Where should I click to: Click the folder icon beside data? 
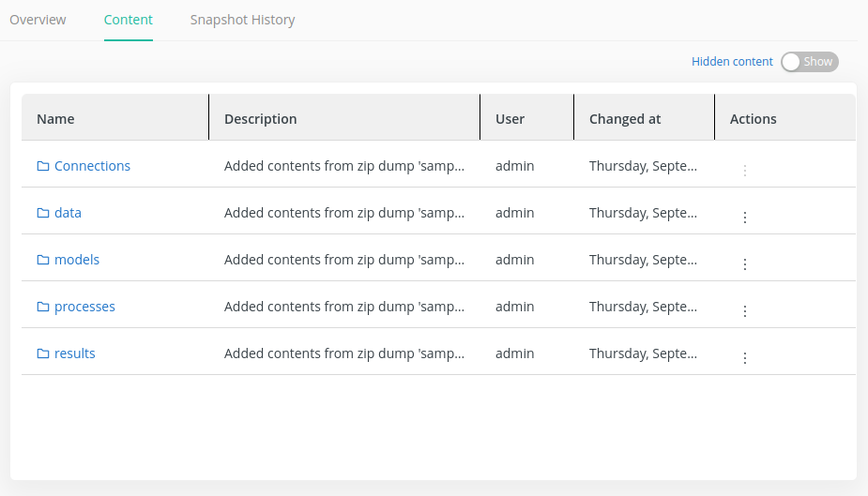pyautogui.click(x=42, y=213)
